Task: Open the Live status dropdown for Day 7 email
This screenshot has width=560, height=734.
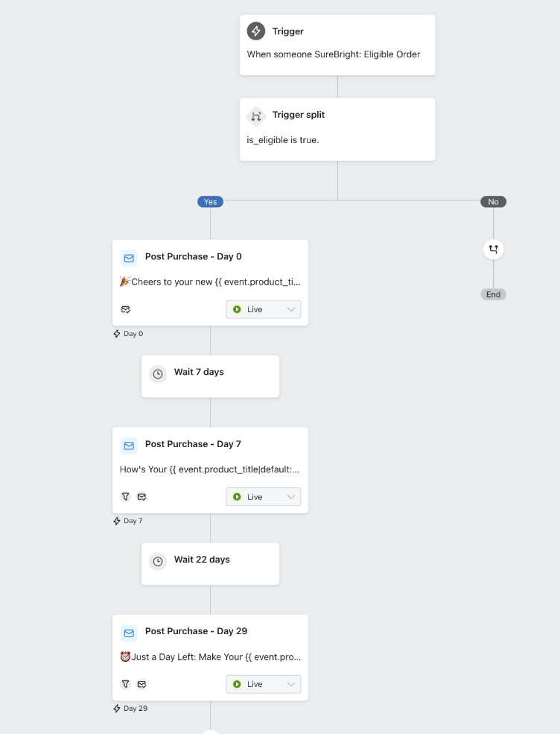Action: click(x=263, y=496)
